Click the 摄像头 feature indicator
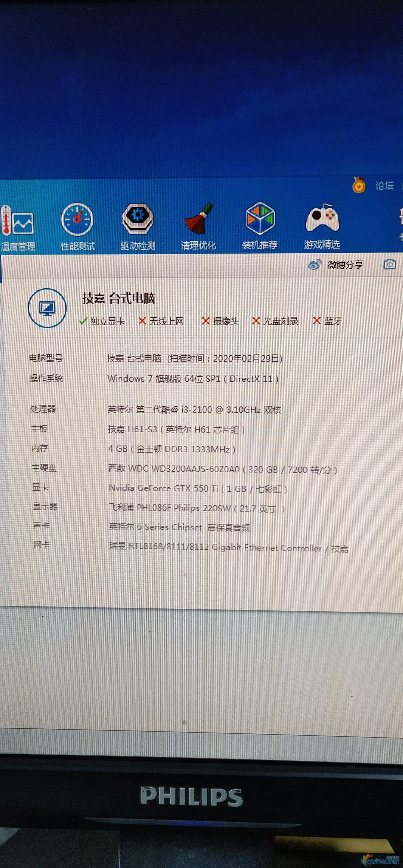 coord(220,321)
